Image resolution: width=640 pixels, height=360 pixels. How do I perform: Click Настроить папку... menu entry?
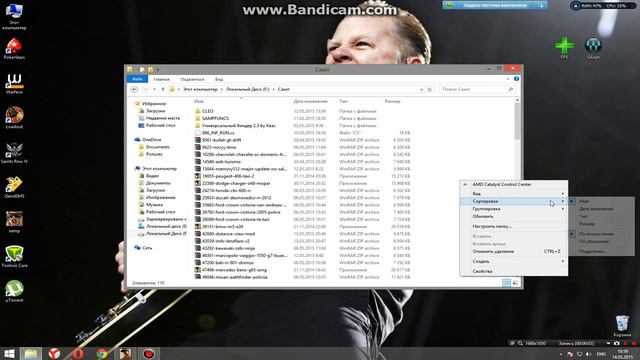(513, 226)
